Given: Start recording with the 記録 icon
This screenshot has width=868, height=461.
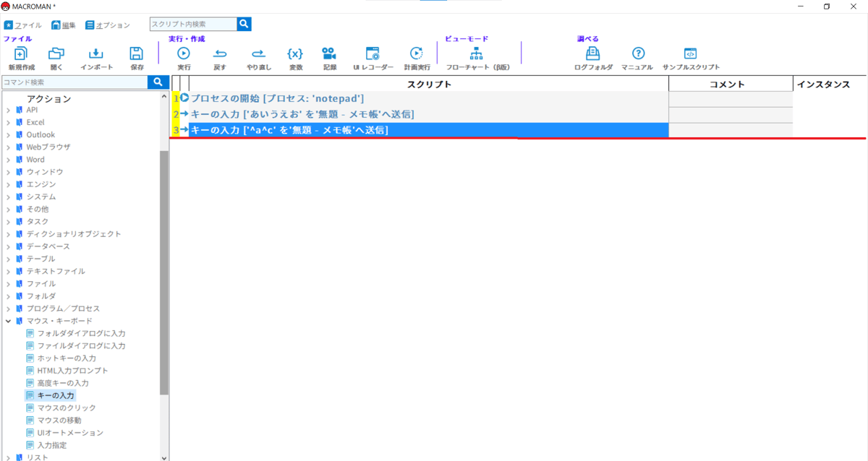Looking at the screenshot, I should pos(330,54).
